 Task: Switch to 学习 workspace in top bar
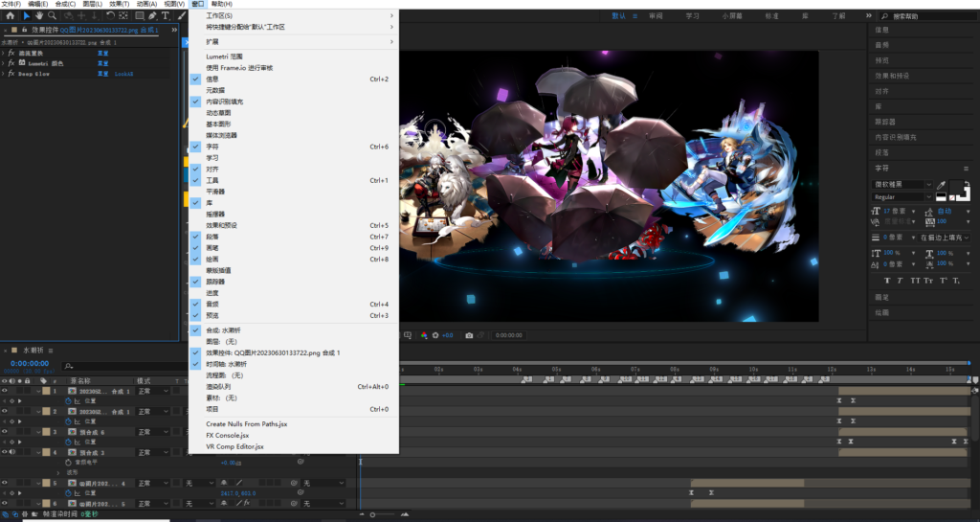pos(693,16)
